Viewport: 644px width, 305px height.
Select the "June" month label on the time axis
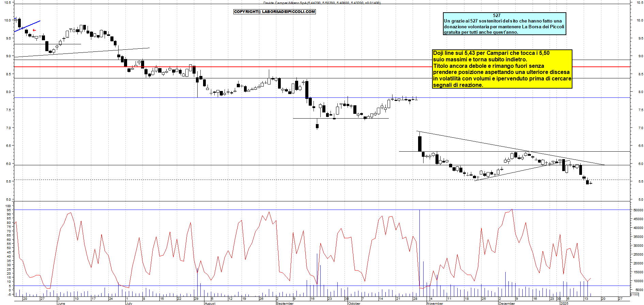pyautogui.click(x=61, y=303)
